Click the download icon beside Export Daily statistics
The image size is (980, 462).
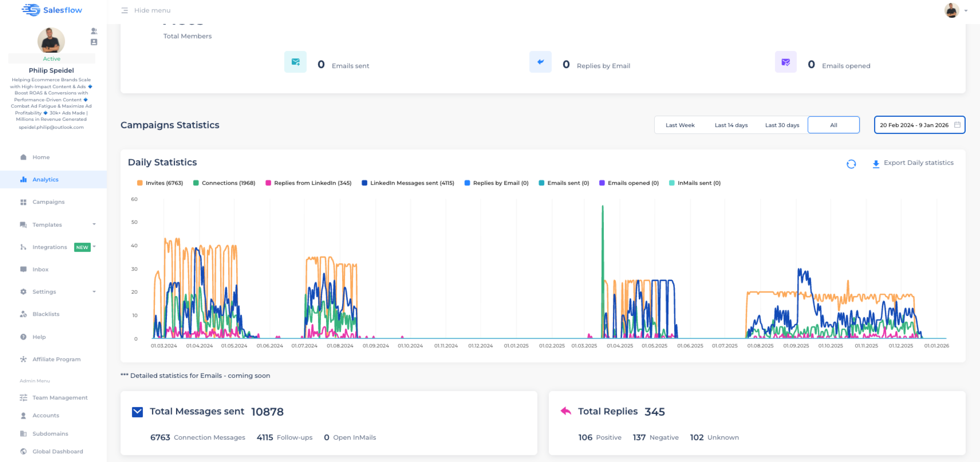coord(876,163)
